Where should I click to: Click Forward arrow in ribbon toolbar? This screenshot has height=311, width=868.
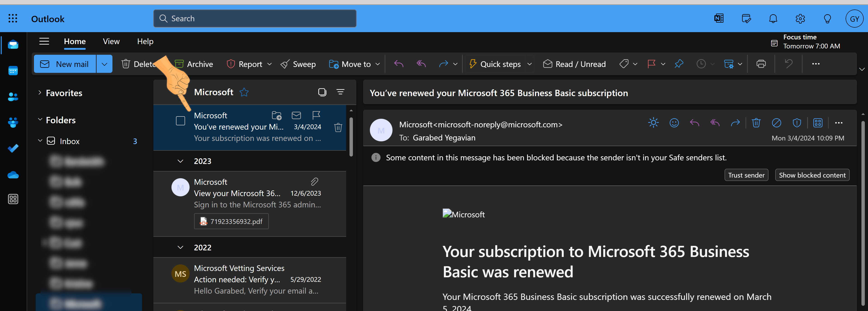click(x=443, y=64)
